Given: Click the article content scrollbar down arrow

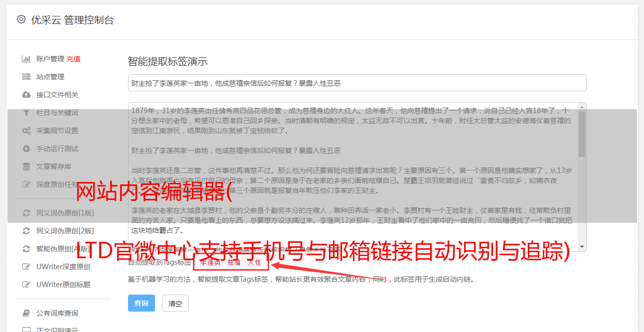Looking at the screenshot, I should [582, 247].
